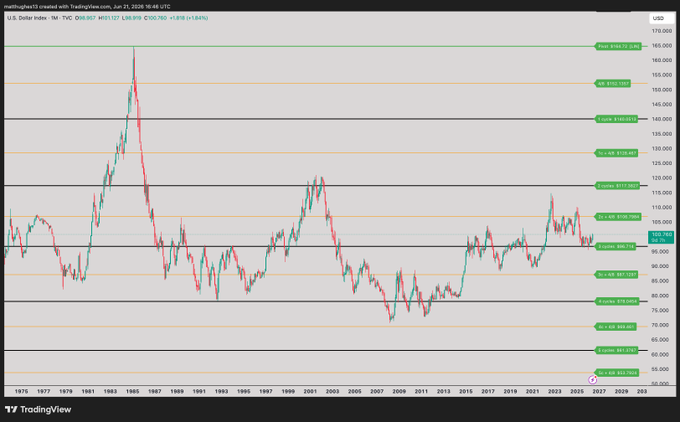Select the green Pivot level label

pyautogui.click(x=618, y=46)
